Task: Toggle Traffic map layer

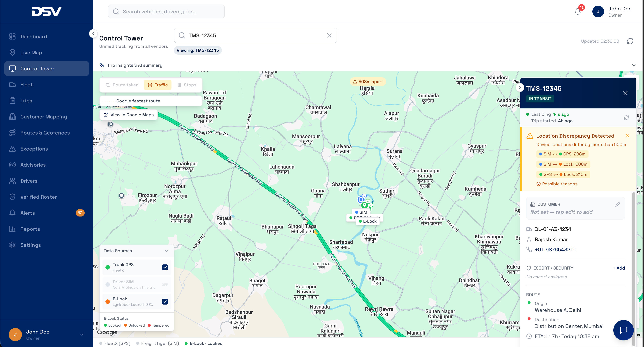Action: tap(157, 85)
